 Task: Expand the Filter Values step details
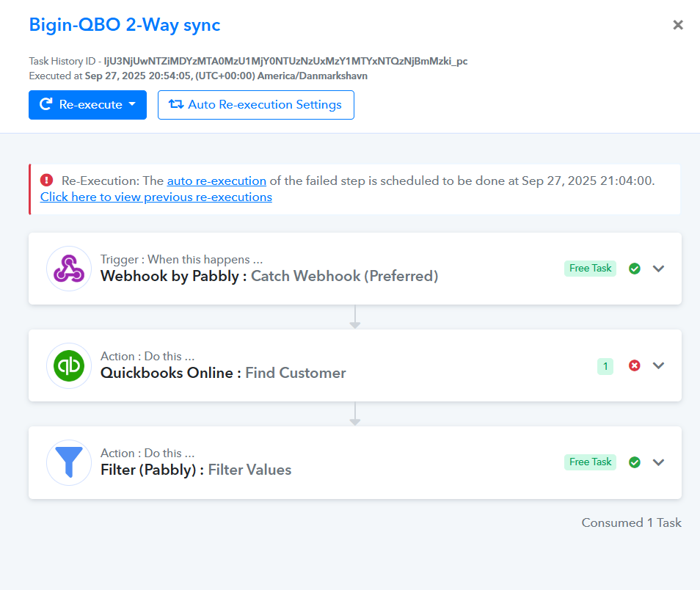pos(658,462)
